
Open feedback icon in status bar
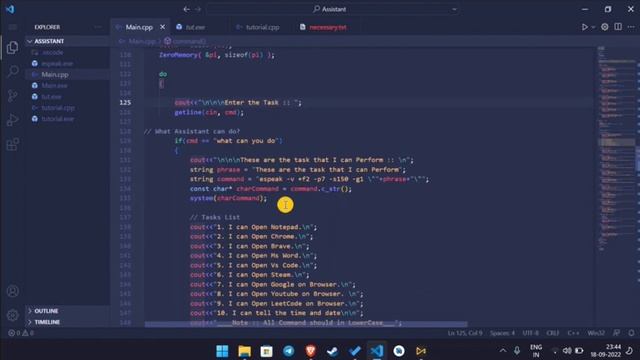tap(616, 333)
